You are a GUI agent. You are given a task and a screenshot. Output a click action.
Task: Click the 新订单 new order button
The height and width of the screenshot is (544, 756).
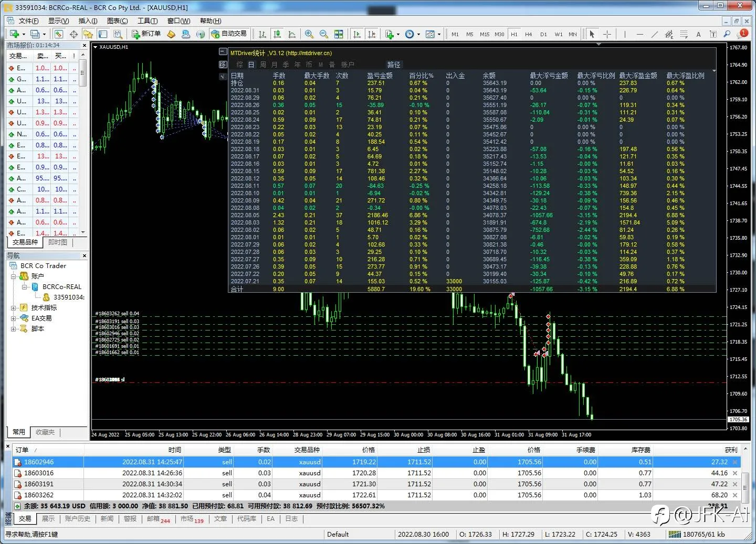tap(146, 34)
